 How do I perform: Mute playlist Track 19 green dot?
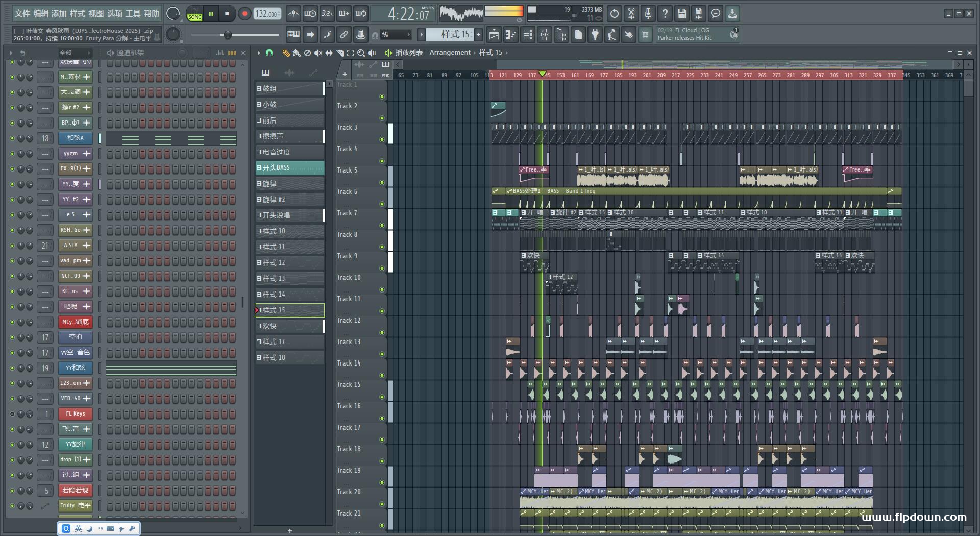[382, 483]
